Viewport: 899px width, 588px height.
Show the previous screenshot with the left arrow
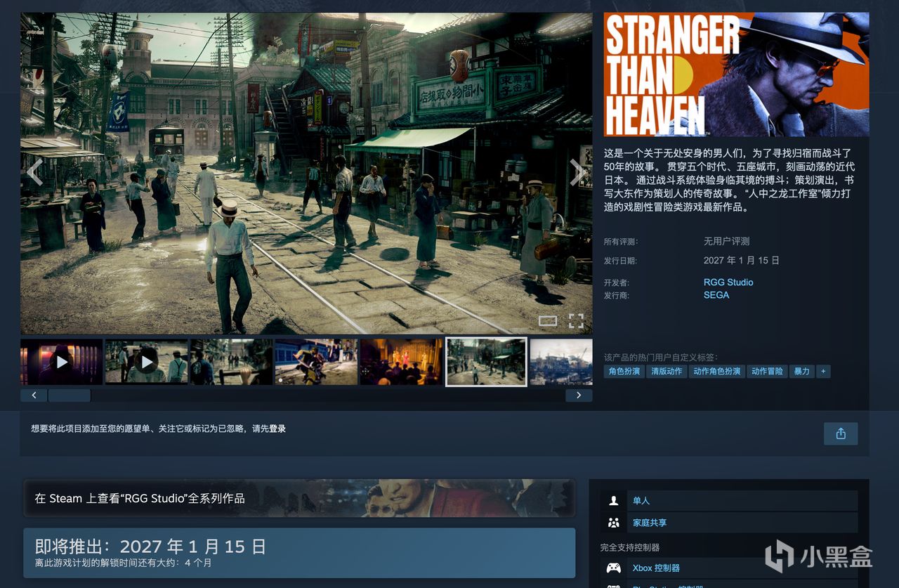pyautogui.click(x=34, y=172)
